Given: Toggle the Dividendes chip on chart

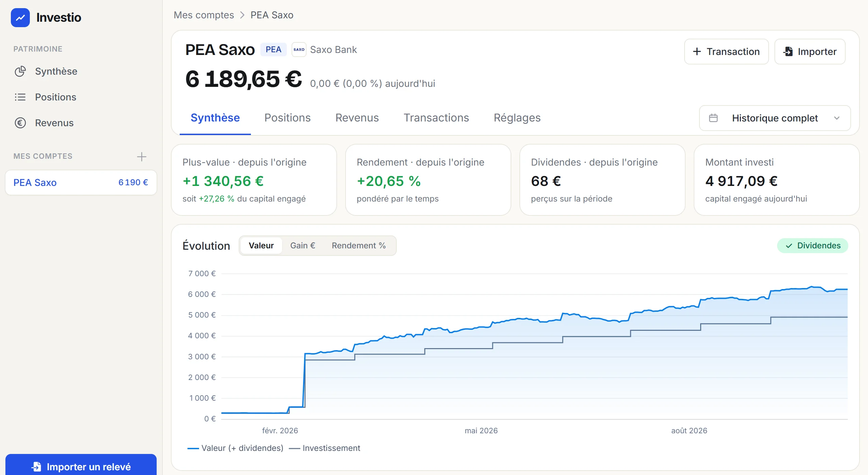Looking at the screenshot, I should (x=813, y=246).
